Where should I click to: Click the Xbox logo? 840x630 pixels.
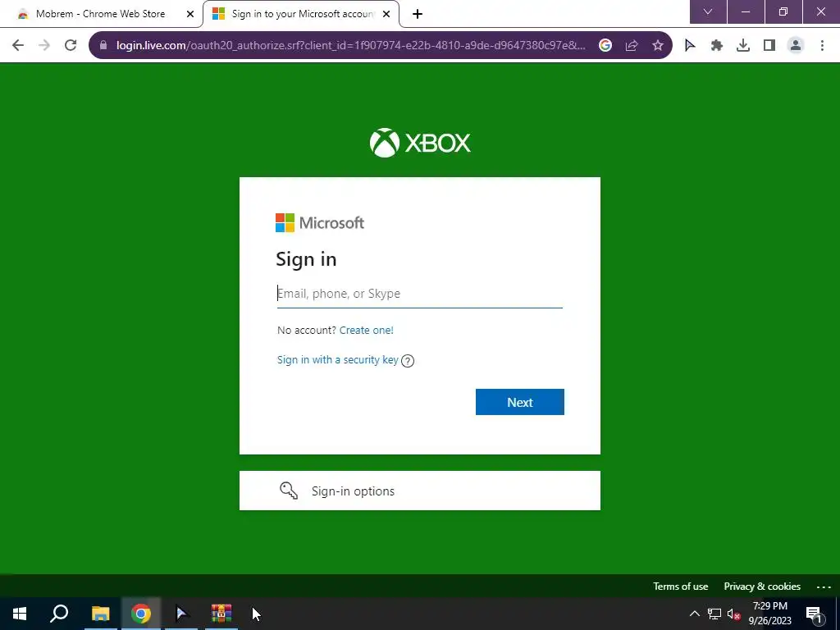[x=420, y=143]
